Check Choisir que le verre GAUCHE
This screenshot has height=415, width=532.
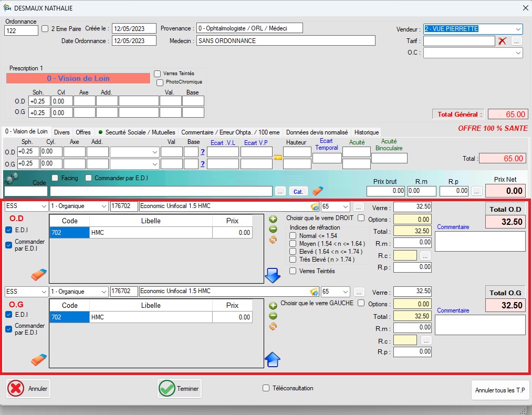pos(361,303)
